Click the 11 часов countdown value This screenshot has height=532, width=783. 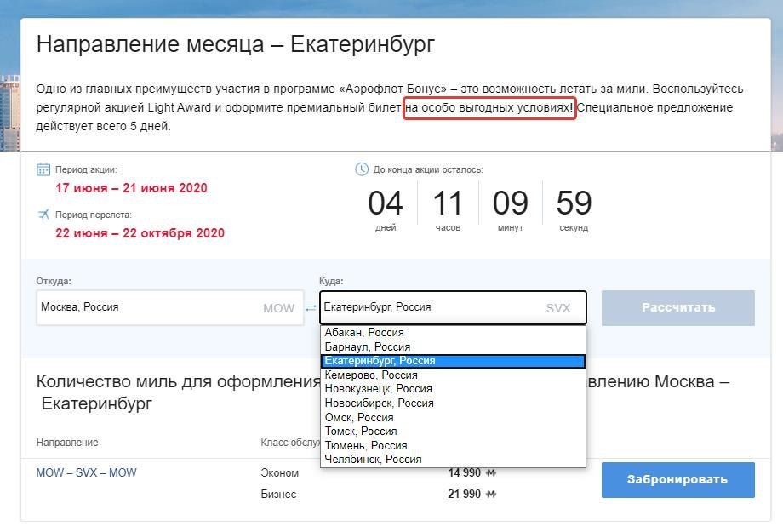[448, 209]
